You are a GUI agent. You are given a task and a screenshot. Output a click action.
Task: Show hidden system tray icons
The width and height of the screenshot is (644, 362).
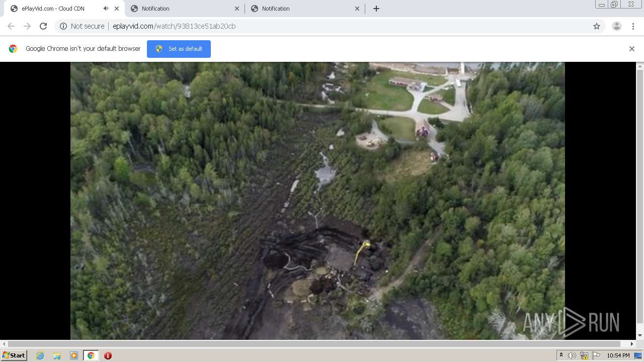(561, 355)
